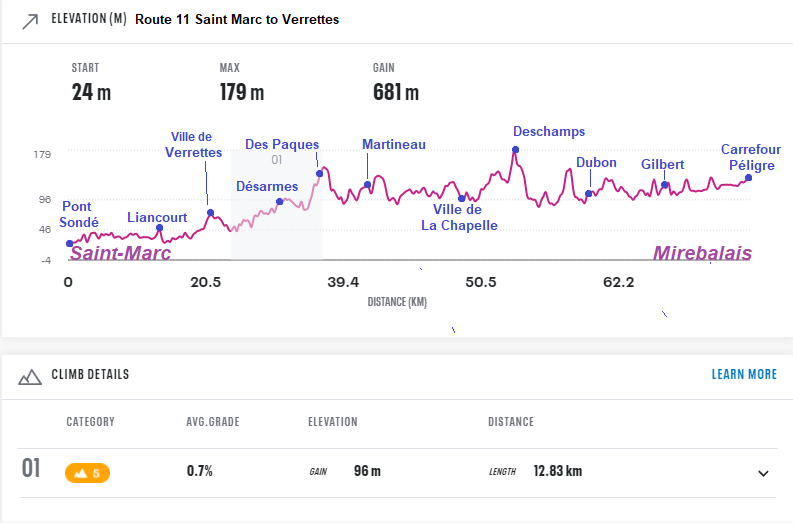Click the Gilbert waypoint dot
Viewport: 793px width, 523px height.
tap(665, 184)
